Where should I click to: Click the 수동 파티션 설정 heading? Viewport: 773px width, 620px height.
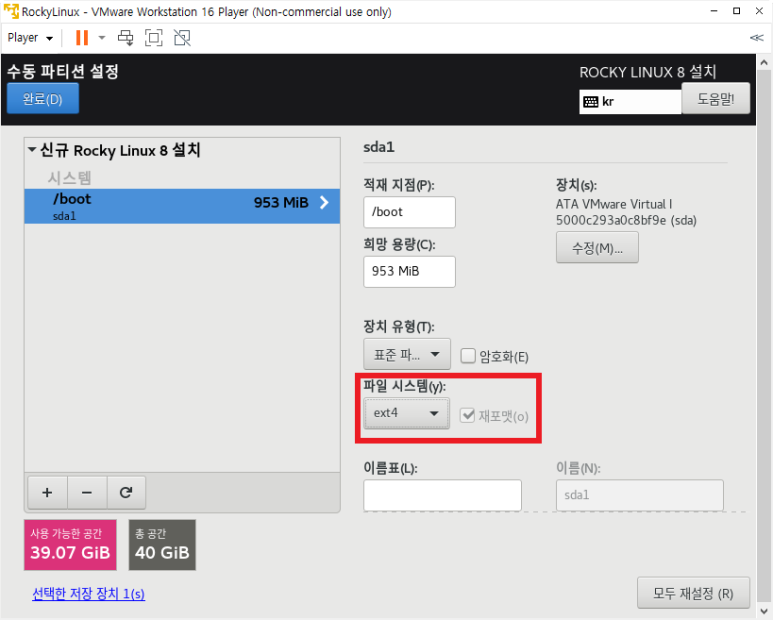[x=63, y=71]
